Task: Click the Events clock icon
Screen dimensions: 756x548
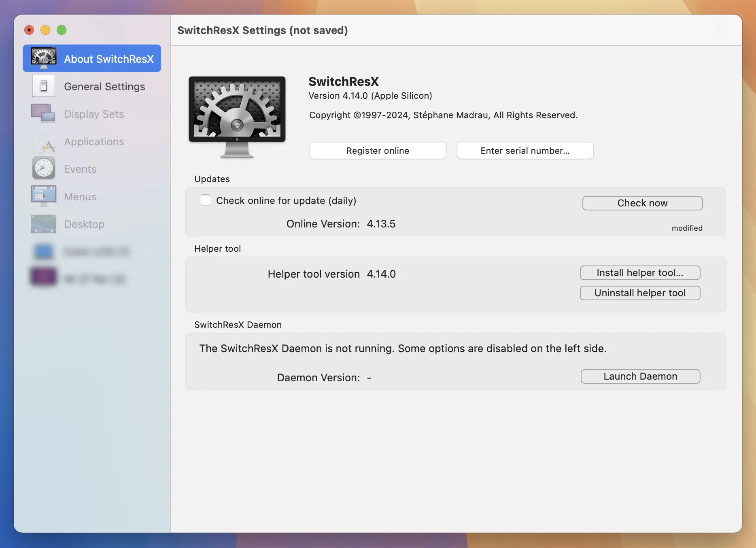Action: click(x=44, y=168)
